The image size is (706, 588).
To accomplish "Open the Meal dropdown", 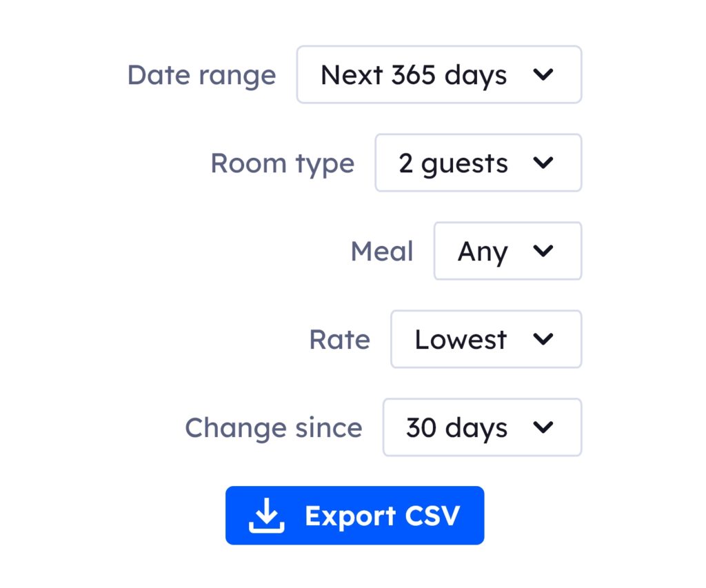I will coord(507,252).
